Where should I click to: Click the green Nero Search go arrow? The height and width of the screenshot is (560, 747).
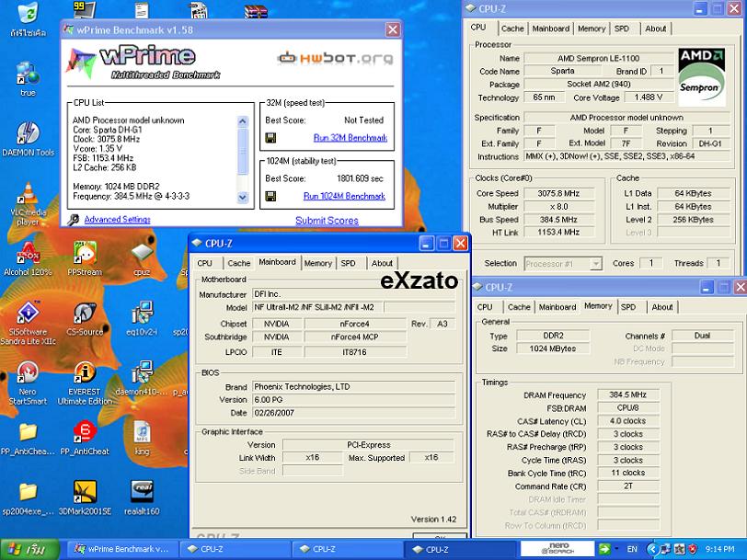604,549
